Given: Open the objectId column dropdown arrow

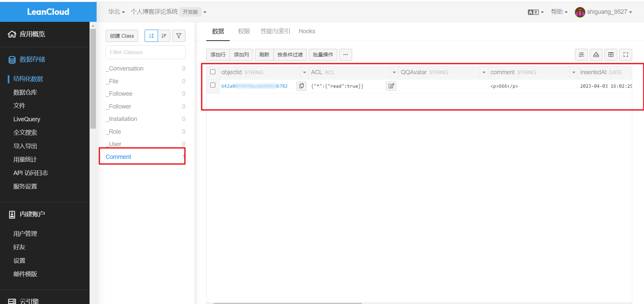Looking at the screenshot, I should point(305,72).
